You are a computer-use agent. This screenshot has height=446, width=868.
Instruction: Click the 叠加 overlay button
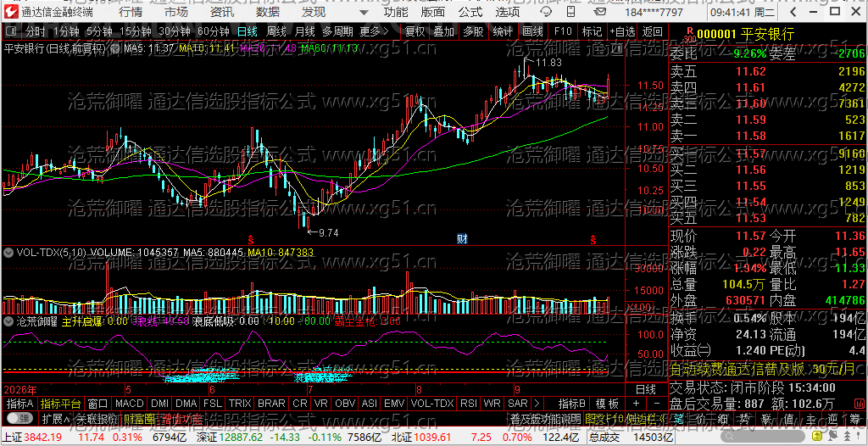pos(444,31)
